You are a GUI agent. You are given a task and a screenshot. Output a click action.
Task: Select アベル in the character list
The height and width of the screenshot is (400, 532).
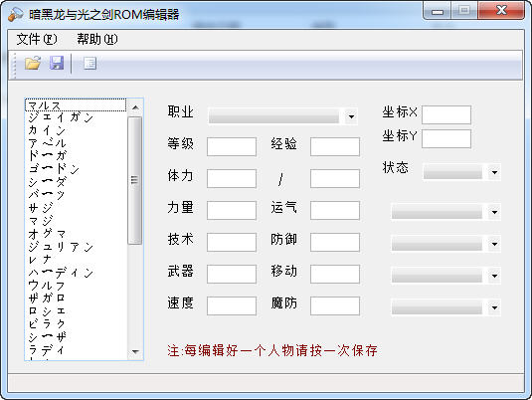(76, 143)
